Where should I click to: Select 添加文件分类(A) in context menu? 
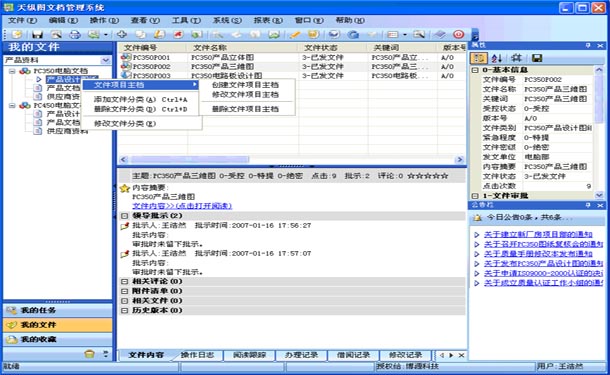[141, 100]
